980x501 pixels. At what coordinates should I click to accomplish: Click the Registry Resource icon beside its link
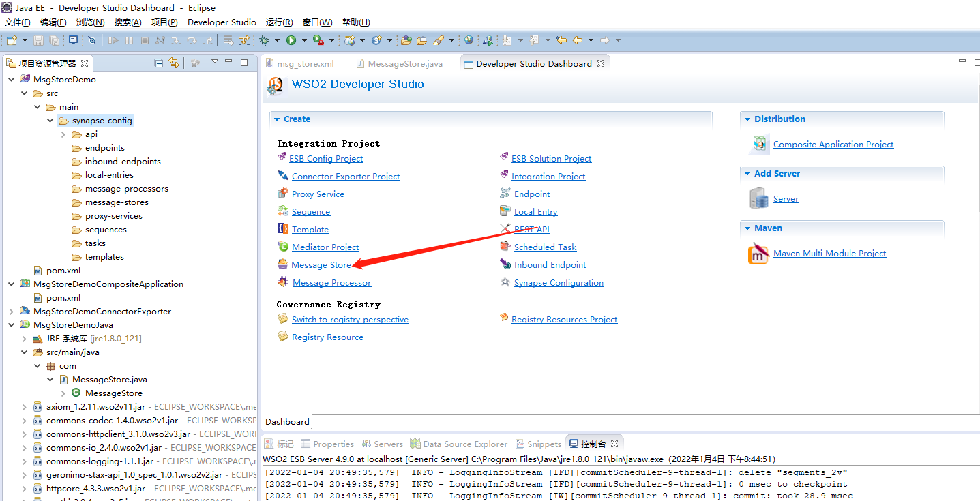(x=283, y=337)
